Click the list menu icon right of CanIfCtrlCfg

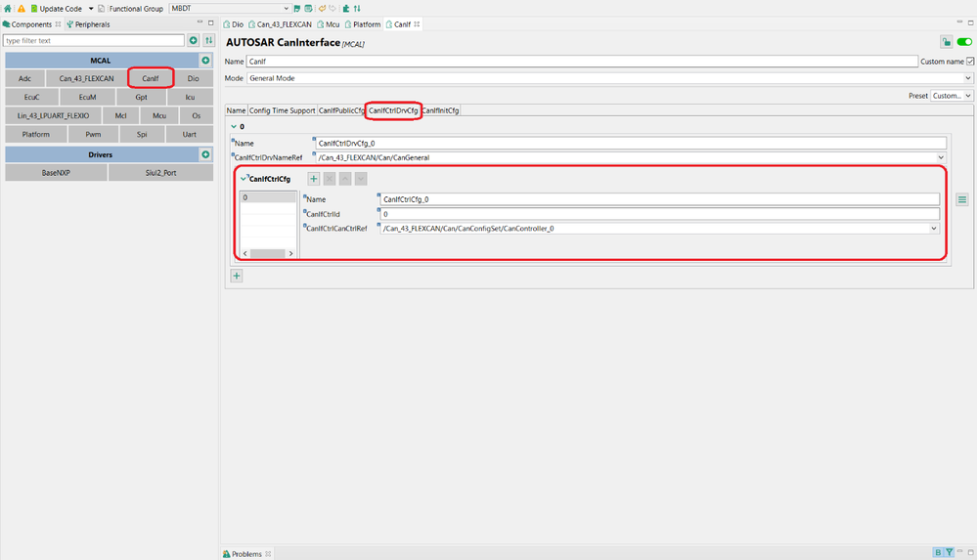click(962, 200)
